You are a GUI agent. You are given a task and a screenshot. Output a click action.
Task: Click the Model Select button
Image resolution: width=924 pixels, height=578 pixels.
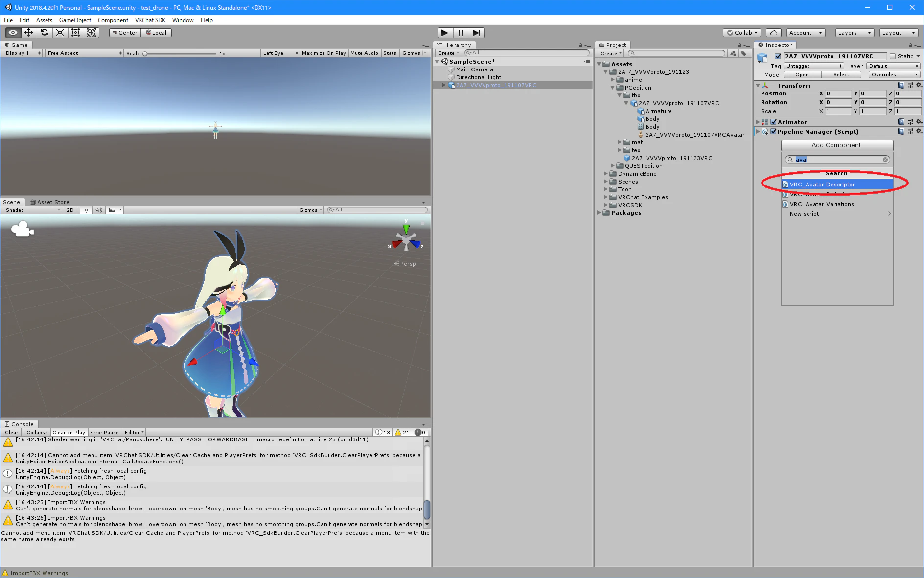point(841,74)
